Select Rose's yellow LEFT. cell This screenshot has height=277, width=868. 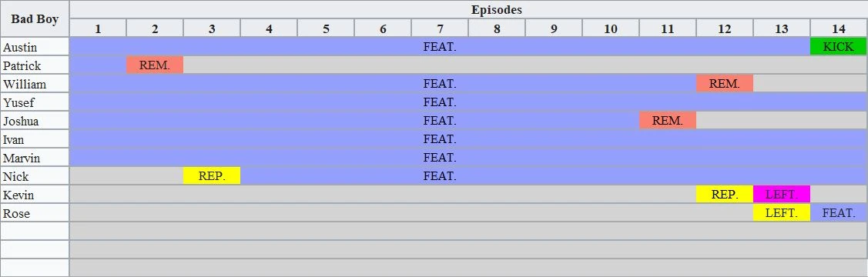[x=781, y=213]
